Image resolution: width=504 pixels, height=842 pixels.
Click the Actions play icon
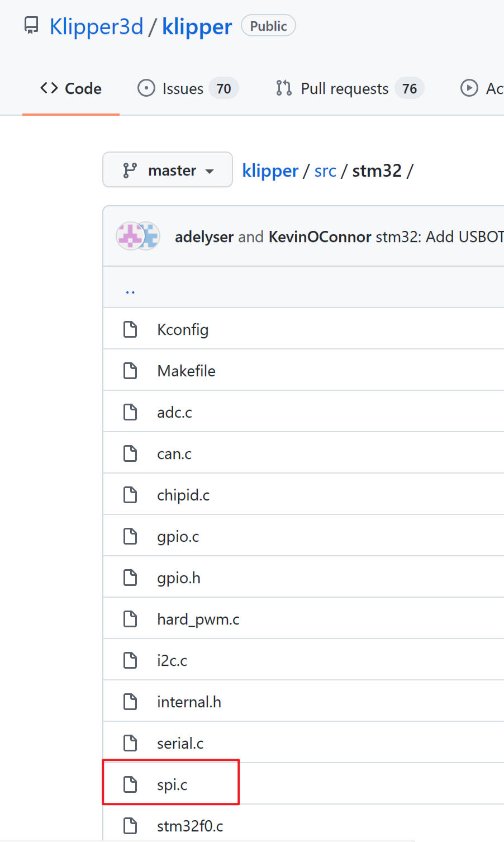click(469, 88)
